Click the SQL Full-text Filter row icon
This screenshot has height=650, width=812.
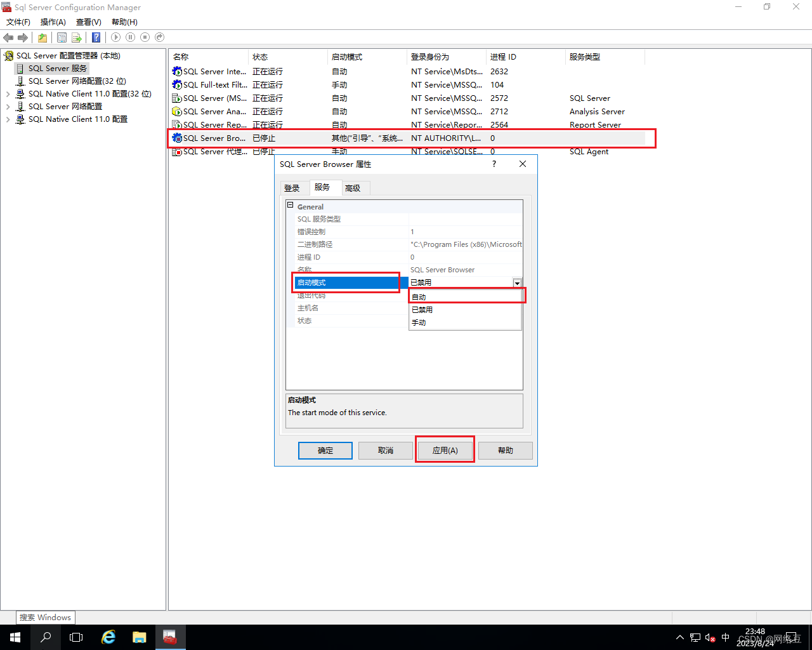177,85
